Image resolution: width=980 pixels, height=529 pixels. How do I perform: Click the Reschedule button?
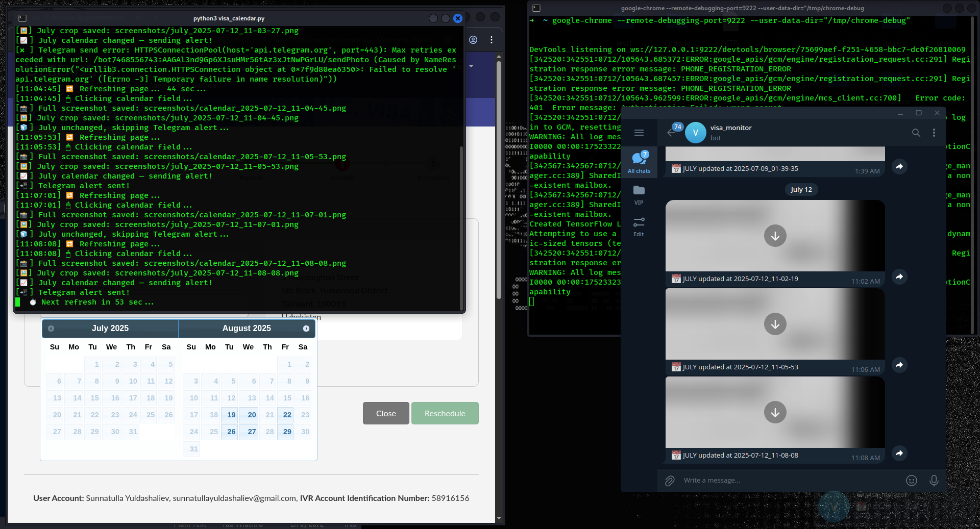(445, 413)
